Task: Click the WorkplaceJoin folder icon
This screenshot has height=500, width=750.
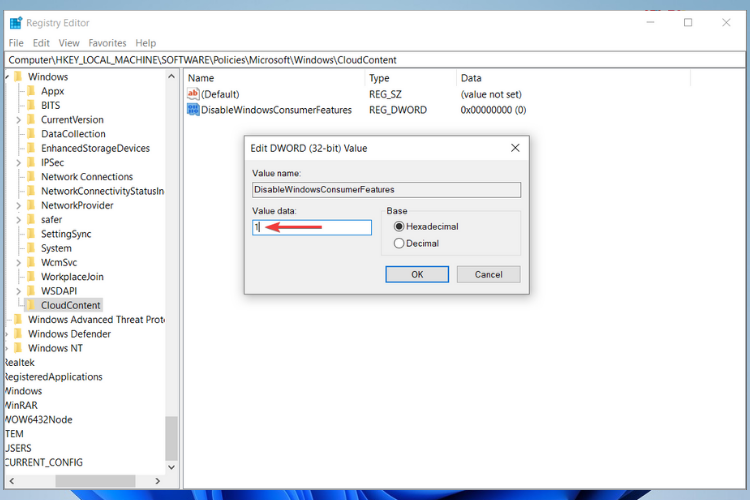Action: 31,277
